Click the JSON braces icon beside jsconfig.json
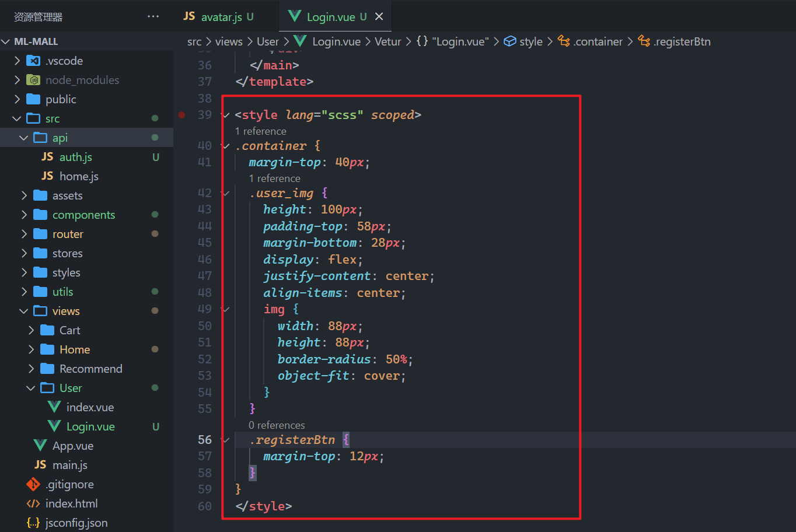The height and width of the screenshot is (532, 796). 33,523
